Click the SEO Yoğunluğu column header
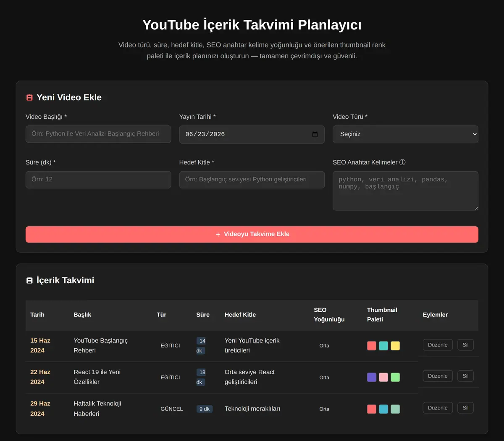Image resolution: width=504 pixels, height=441 pixels. pos(329,315)
